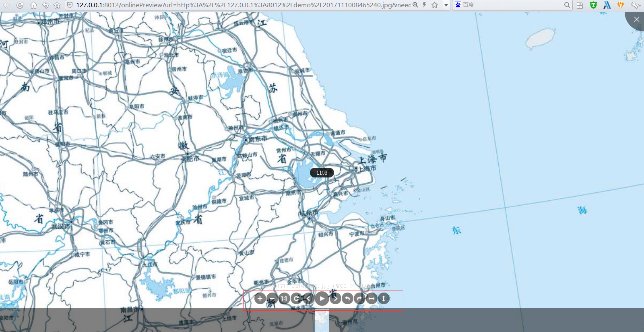The width and height of the screenshot is (644, 332).
Task: Focus the 百度 search box
Action: tap(512, 5)
